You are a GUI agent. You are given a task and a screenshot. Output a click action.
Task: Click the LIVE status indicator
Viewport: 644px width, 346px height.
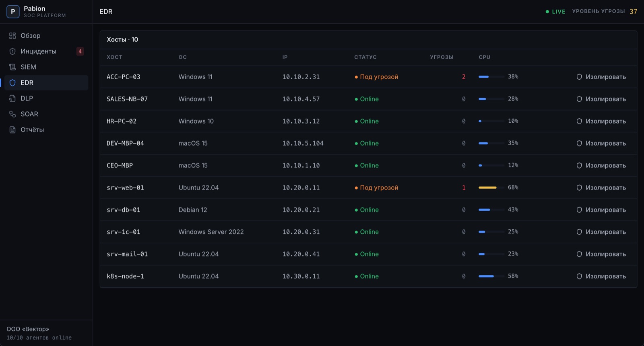point(555,12)
